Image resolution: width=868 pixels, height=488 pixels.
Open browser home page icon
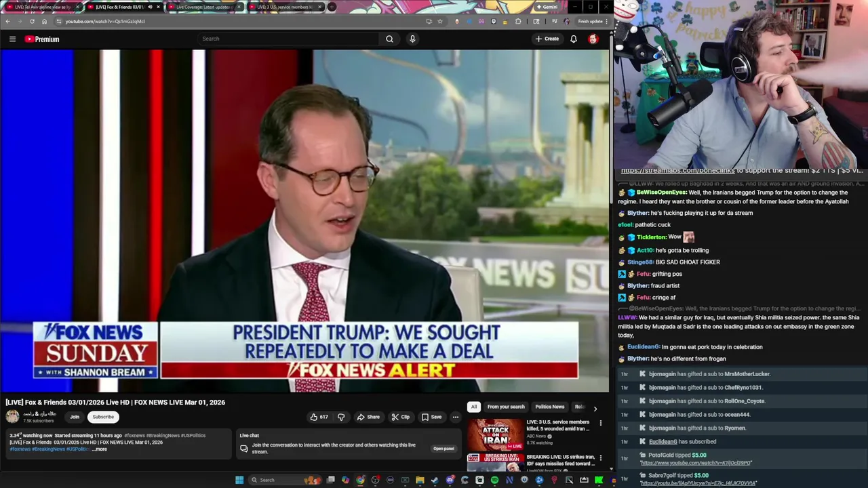click(44, 21)
